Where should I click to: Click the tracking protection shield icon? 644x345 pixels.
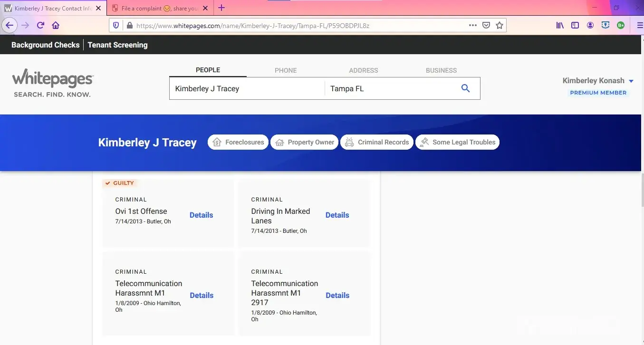click(x=116, y=26)
